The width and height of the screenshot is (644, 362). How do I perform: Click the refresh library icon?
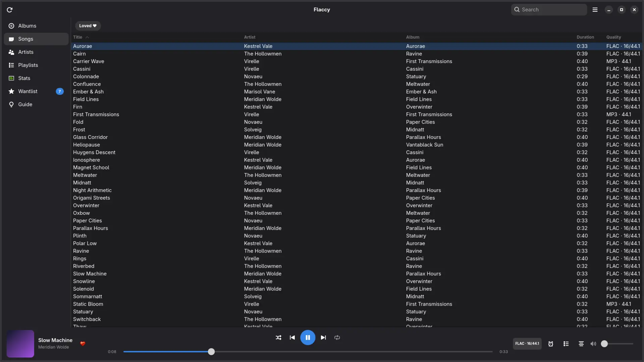pos(10,10)
